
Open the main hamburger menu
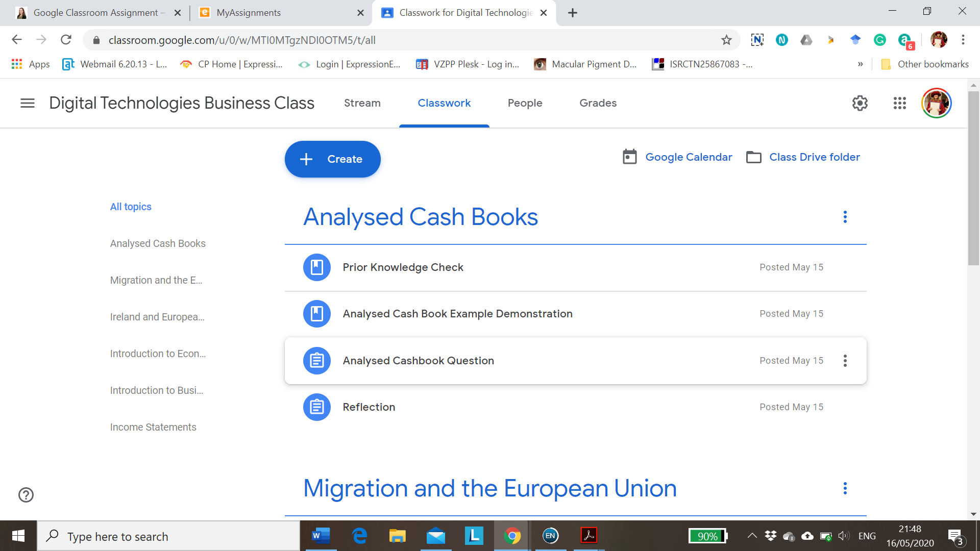28,103
